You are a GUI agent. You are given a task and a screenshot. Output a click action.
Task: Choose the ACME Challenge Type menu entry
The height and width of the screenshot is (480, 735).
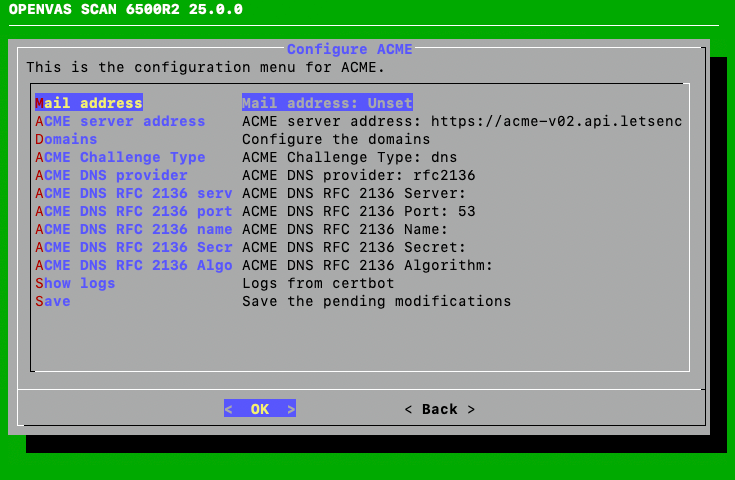pos(120,157)
